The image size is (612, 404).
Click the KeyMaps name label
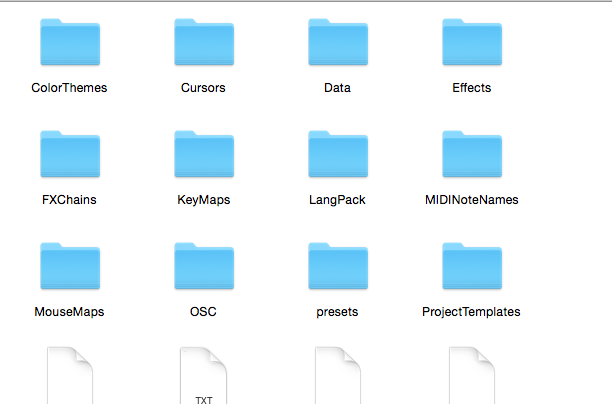(204, 200)
